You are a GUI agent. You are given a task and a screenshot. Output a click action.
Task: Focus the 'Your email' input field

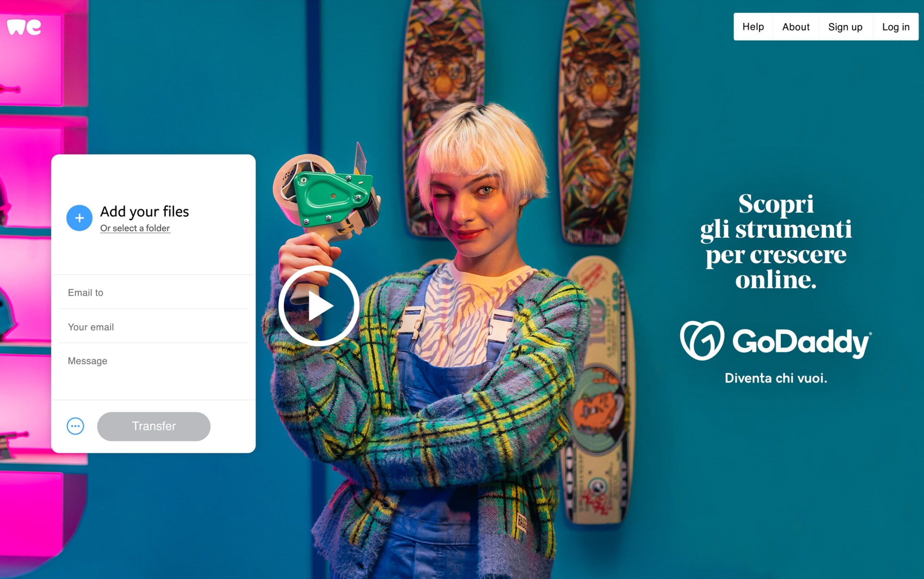(x=153, y=326)
